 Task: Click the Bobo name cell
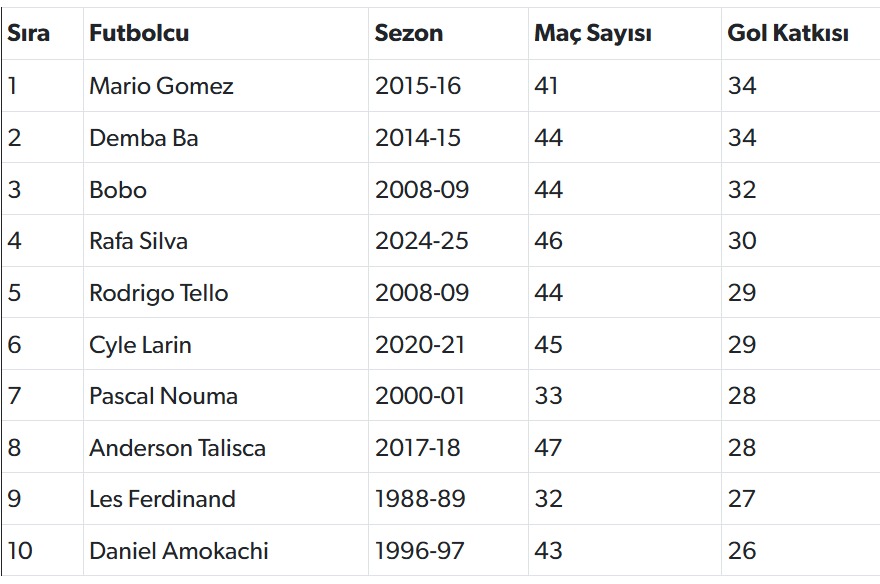(x=117, y=190)
